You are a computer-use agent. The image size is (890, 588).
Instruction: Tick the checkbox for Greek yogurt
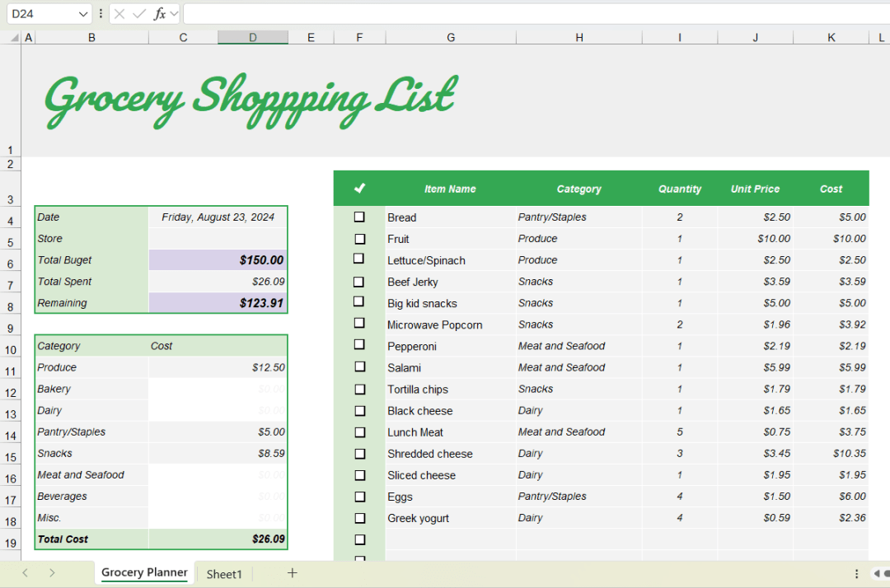[359, 518]
